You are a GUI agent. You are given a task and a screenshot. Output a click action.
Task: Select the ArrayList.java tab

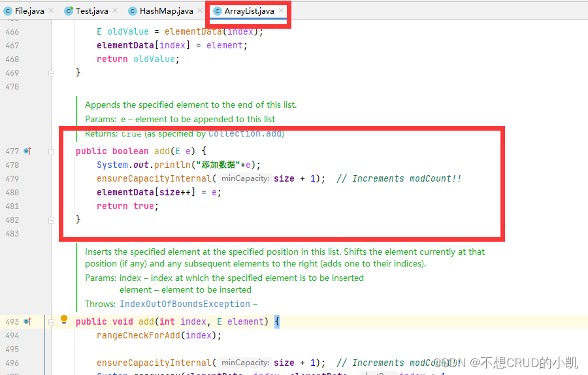249,11
